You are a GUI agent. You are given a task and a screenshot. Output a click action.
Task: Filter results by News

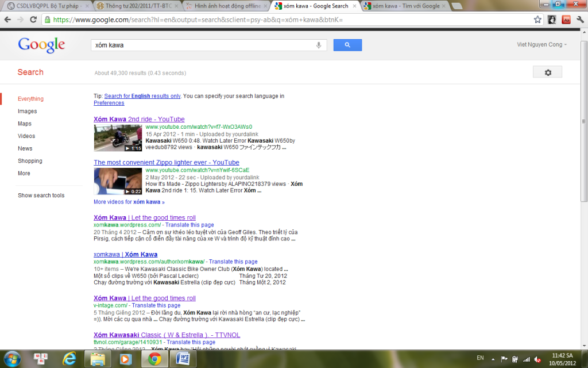coord(25,148)
